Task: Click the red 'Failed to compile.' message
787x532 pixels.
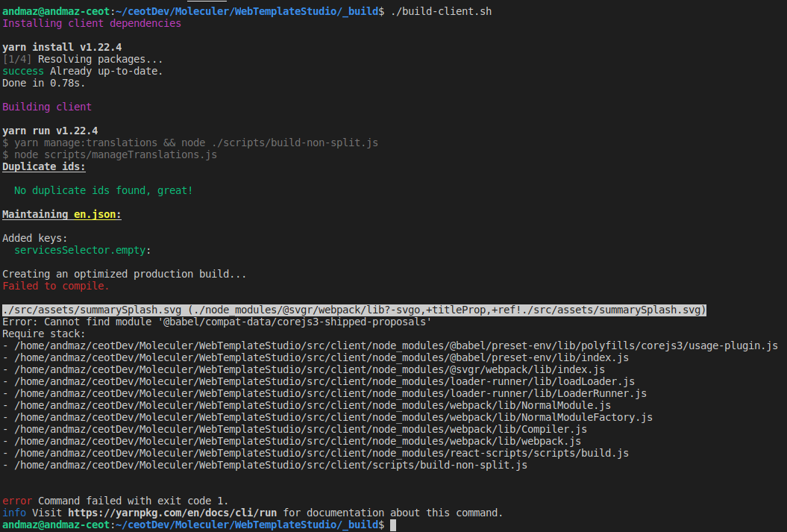Action: coord(56,286)
